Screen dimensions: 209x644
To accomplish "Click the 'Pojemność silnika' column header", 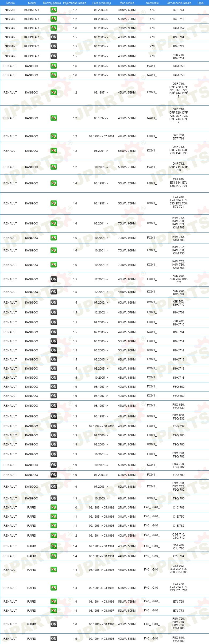I will point(75,3).
